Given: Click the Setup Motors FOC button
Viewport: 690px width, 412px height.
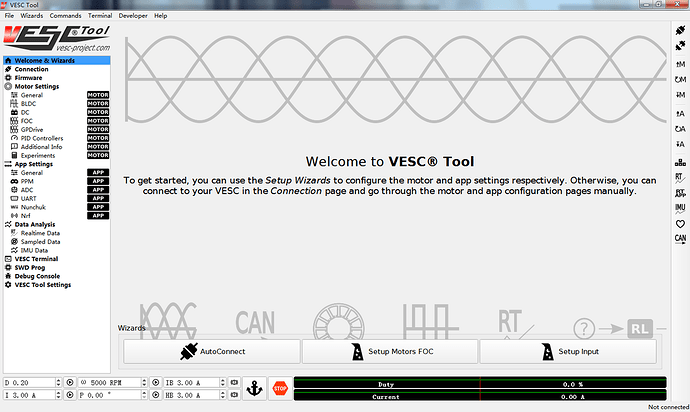Looking at the screenshot, I should pyautogui.click(x=389, y=352).
